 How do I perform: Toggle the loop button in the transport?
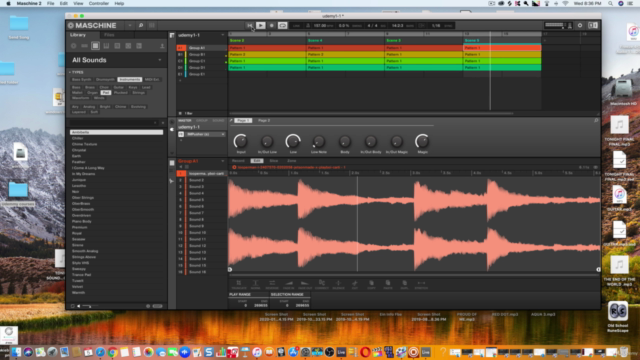coord(282,25)
